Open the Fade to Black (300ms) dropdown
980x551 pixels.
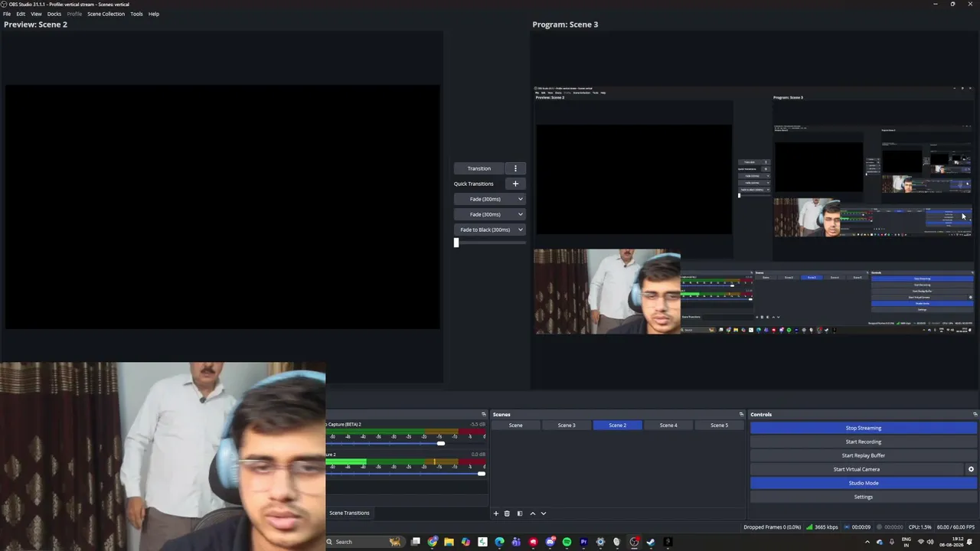click(489, 230)
